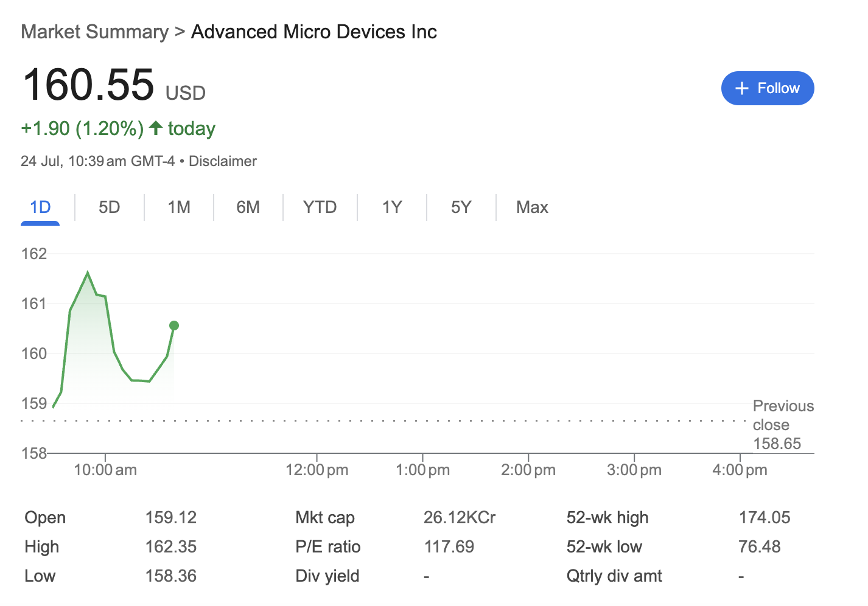Image resolution: width=868 pixels, height=606 pixels.
Task: Select the Max chart tab
Action: click(532, 207)
